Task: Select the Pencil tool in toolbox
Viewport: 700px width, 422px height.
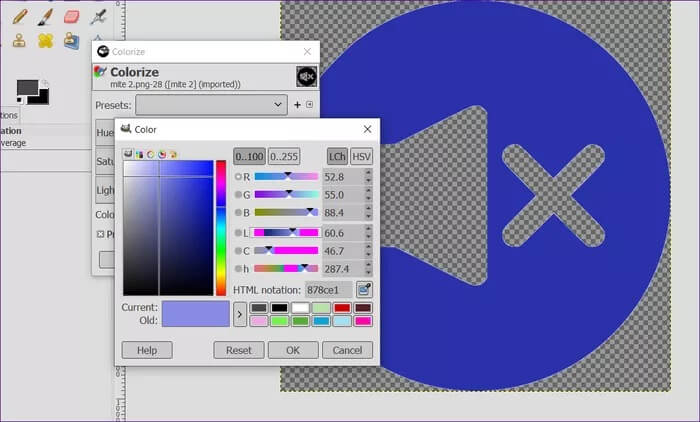Action: point(20,17)
